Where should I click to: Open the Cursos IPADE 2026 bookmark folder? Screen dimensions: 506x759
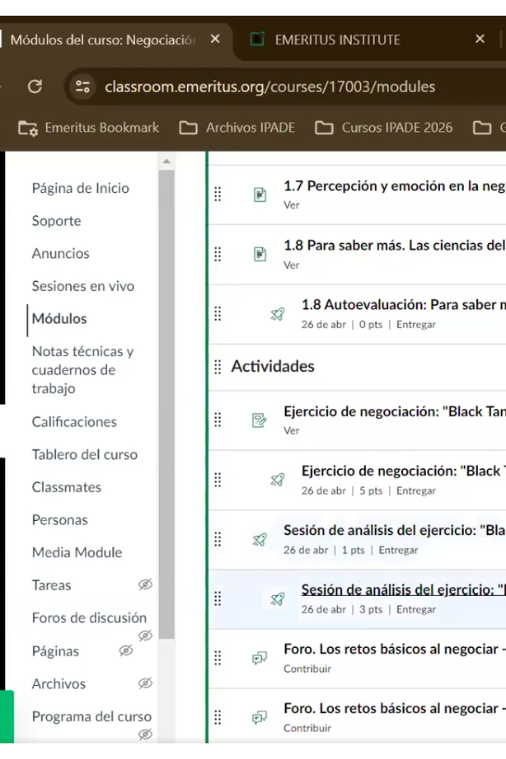click(383, 128)
